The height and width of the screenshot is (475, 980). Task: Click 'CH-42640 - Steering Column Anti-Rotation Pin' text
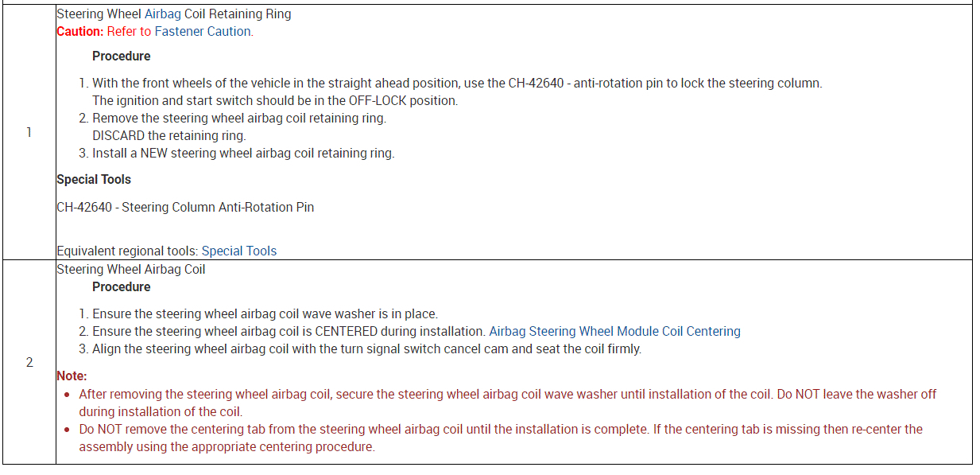(185, 207)
